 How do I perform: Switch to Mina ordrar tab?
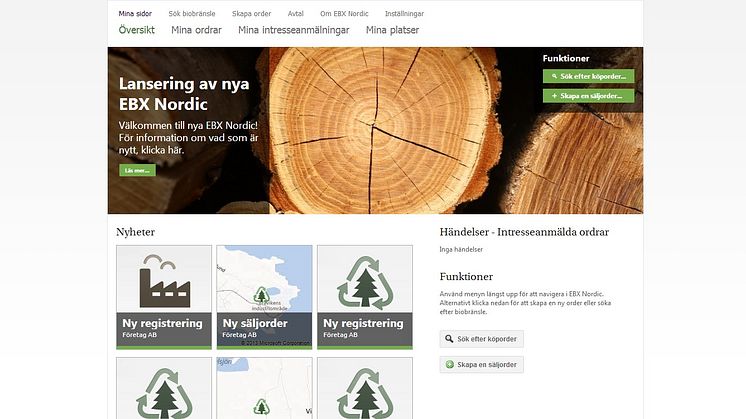point(196,30)
